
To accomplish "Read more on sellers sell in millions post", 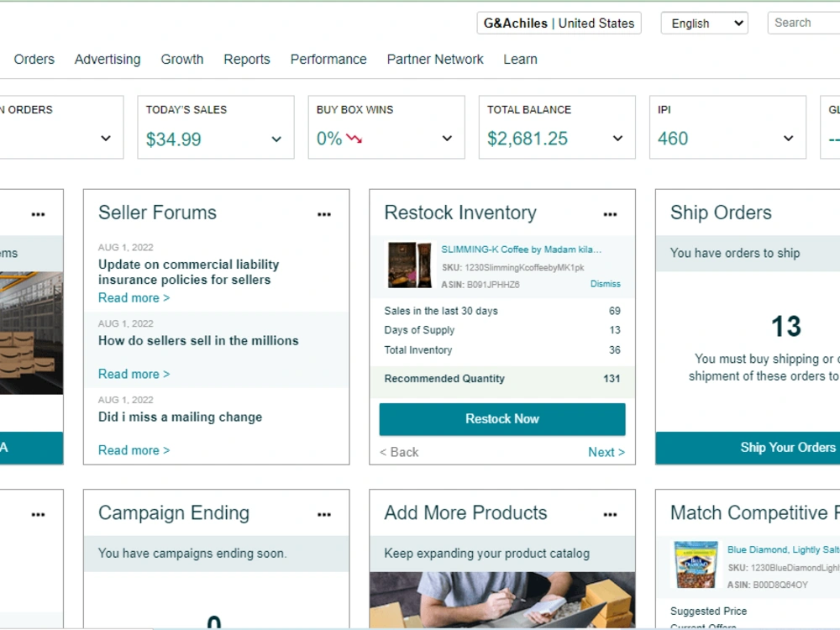I will coord(134,374).
